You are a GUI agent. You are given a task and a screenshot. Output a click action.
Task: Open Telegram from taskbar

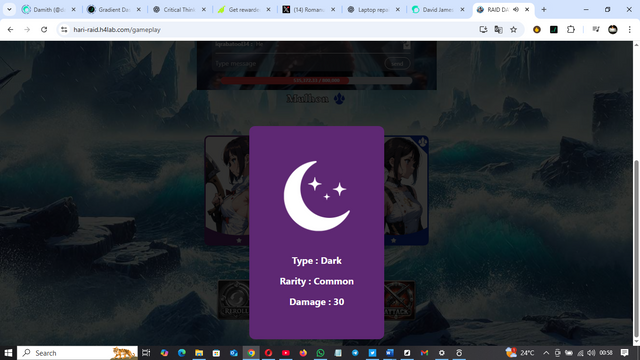tap(355, 353)
